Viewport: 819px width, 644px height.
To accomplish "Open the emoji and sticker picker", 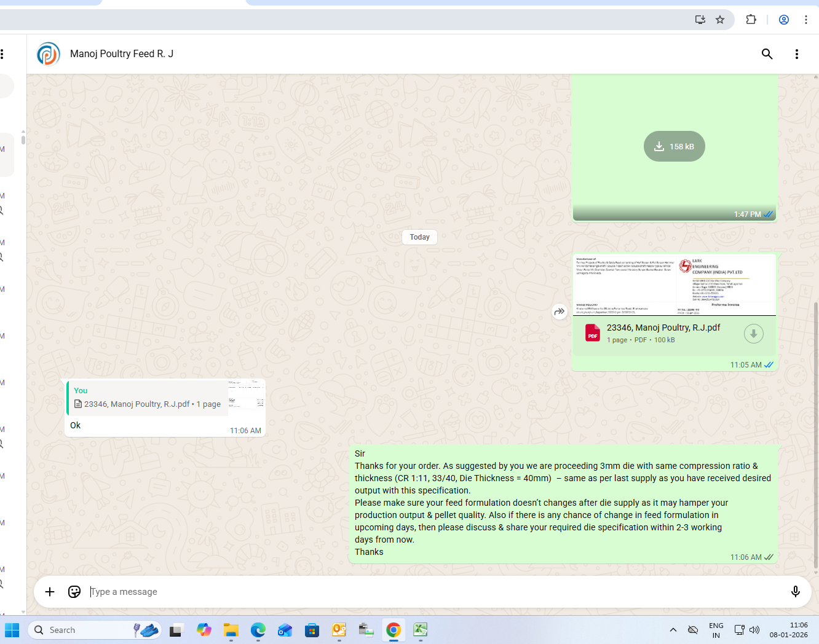I will pos(74,592).
